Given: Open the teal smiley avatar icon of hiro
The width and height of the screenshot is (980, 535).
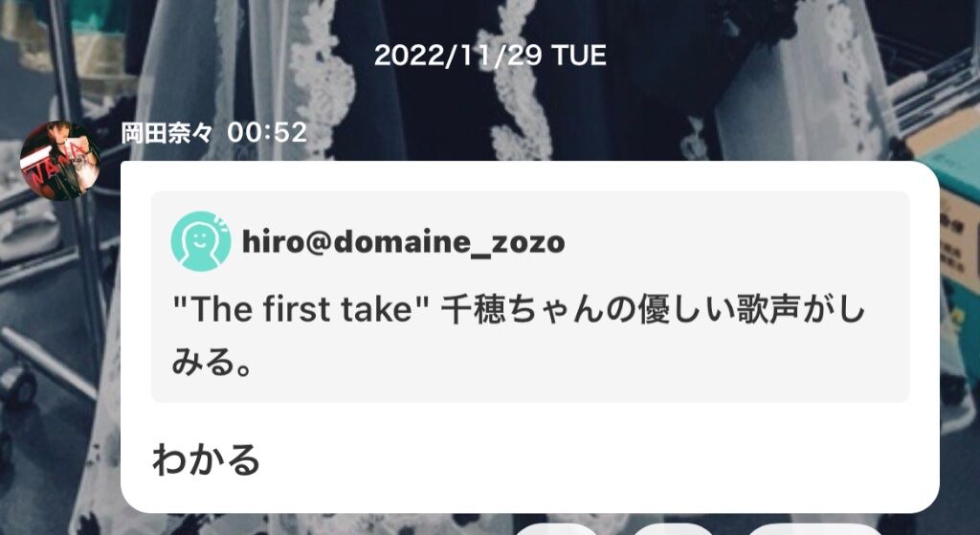Looking at the screenshot, I should pyautogui.click(x=201, y=240).
